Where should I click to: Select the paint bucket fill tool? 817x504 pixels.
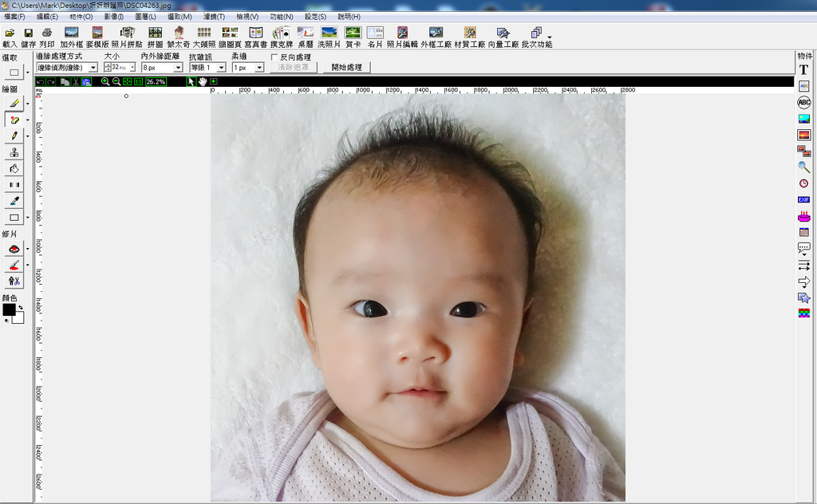point(14,168)
